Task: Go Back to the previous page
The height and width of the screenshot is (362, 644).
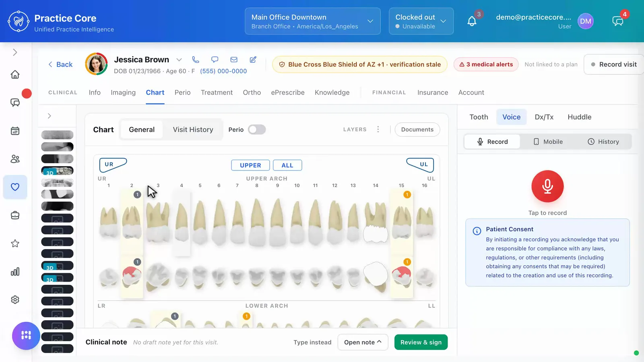Action: coord(60,64)
